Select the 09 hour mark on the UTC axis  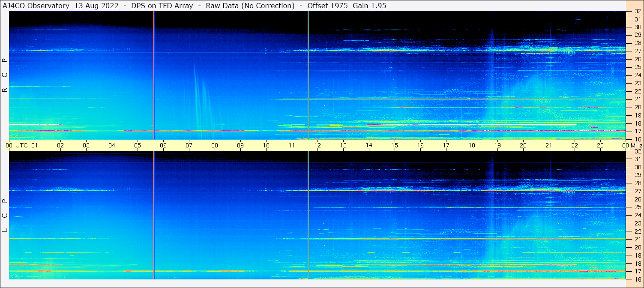pos(240,145)
